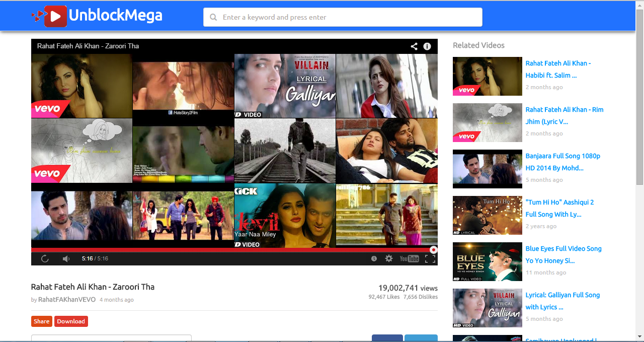Click the '7,656 Dislikes' text

pos(421,297)
